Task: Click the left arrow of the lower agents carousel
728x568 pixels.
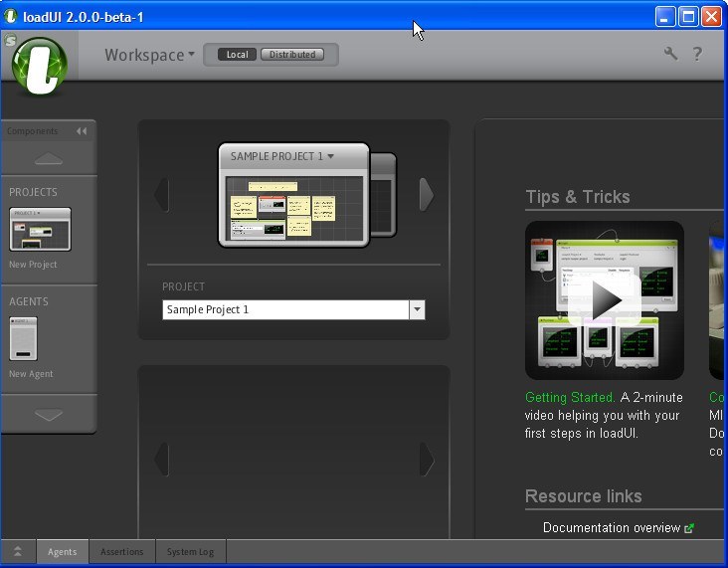Action: pyautogui.click(x=161, y=460)
